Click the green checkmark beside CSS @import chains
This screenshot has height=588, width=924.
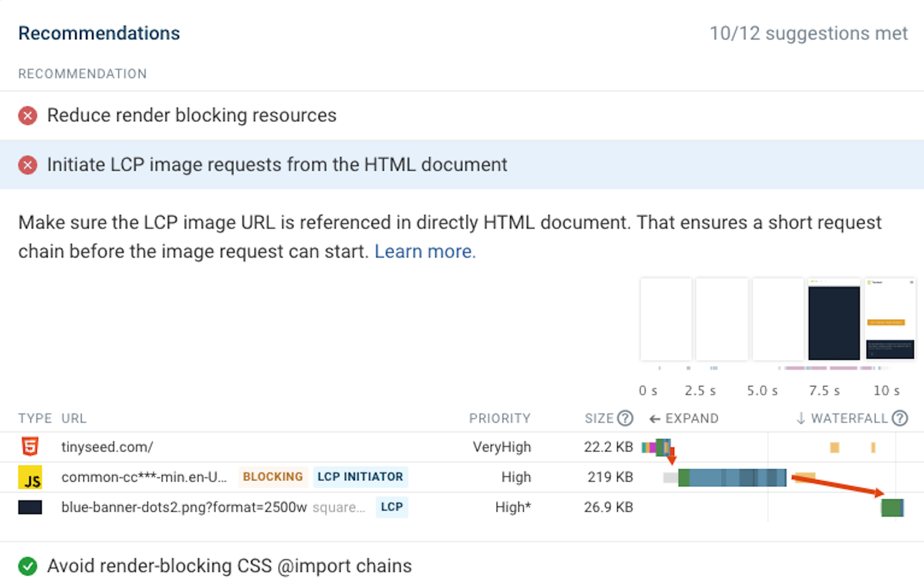click(28, 565)
